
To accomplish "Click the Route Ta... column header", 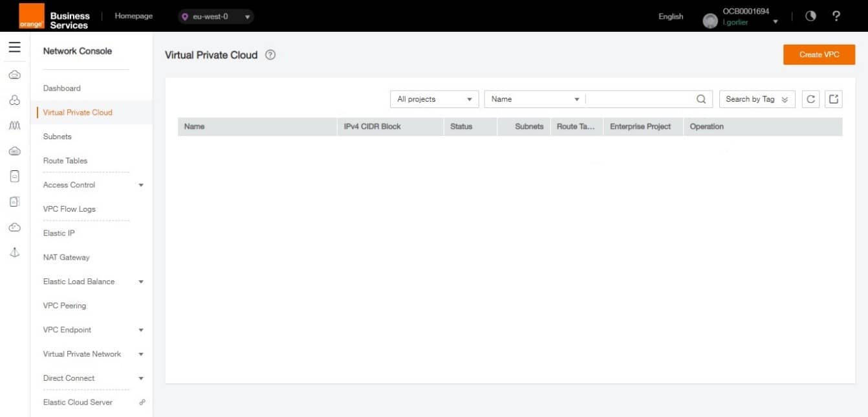I will [x=576, y=127].
